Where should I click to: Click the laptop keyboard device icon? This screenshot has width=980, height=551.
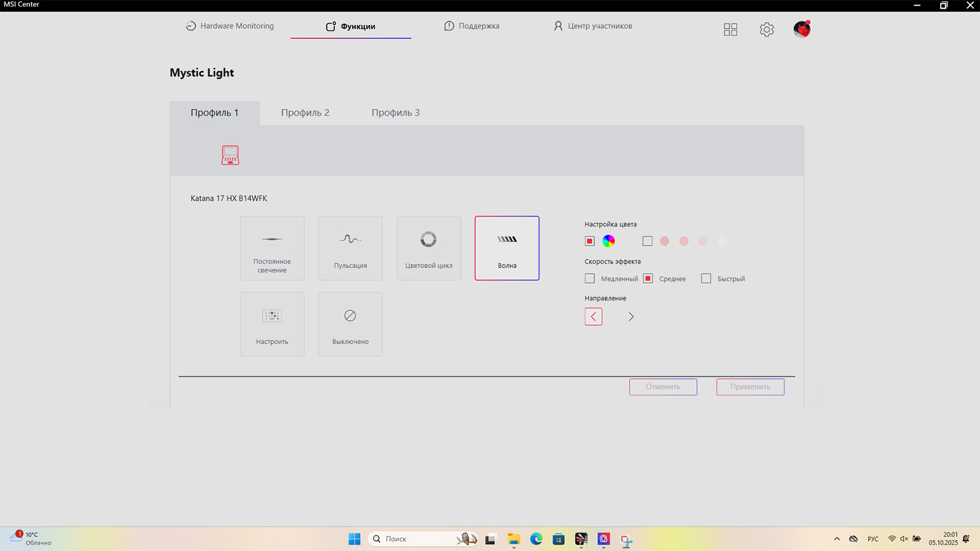pyautogui.click(x=230, y=155)
